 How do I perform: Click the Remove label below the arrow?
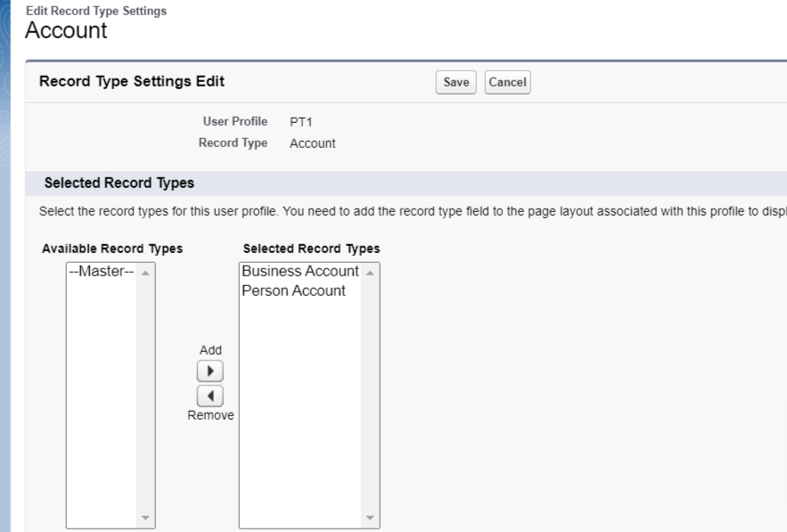210,415
